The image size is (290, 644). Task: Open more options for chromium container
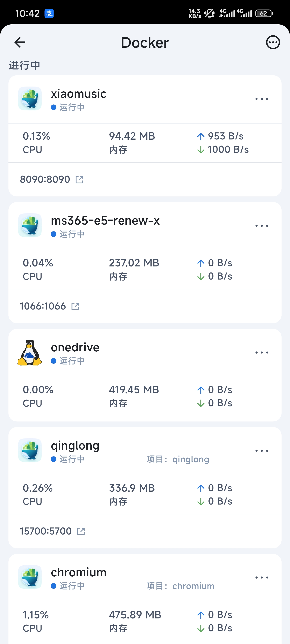pyautogui.click(x=262, y=578)
